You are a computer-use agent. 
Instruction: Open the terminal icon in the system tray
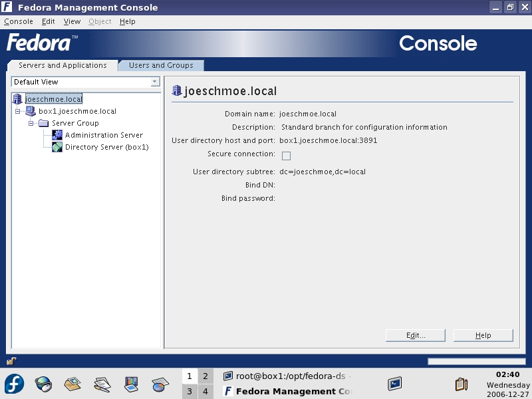click(x=395, y=384)
